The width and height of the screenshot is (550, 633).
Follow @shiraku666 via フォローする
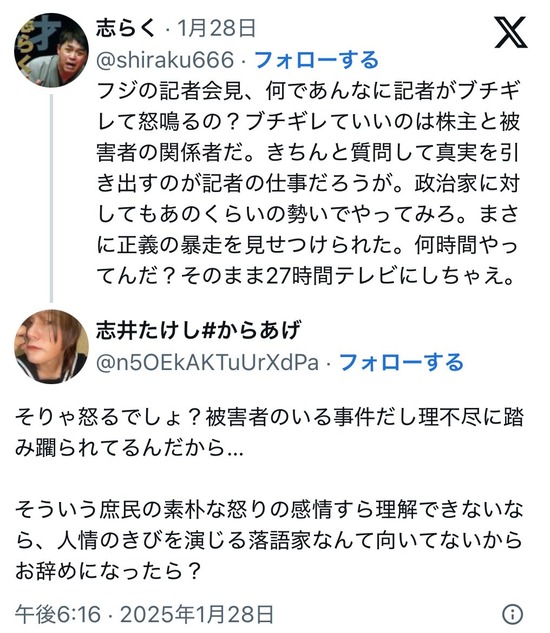click(x=317, y=60)
